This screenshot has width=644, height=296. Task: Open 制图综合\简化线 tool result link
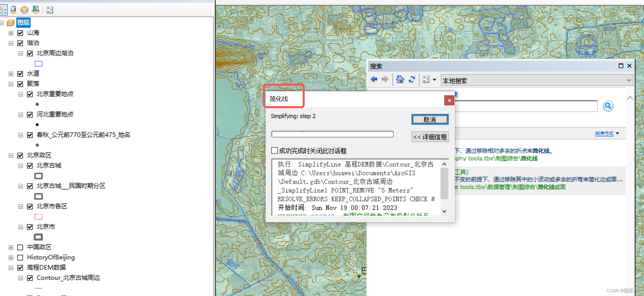click(x=496, y=159)
